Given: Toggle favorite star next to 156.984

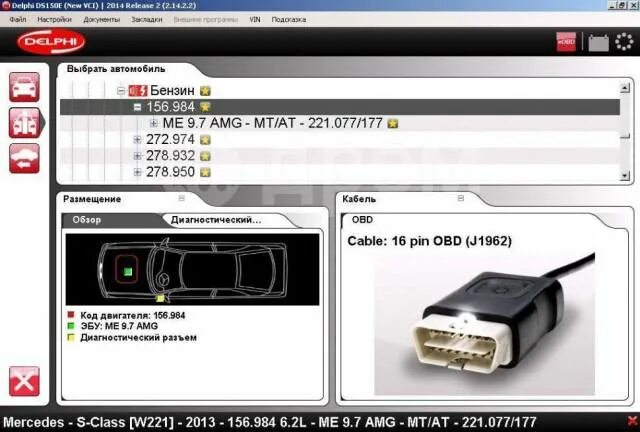Looking at the screenshot, I should click(x=205, y=107).
